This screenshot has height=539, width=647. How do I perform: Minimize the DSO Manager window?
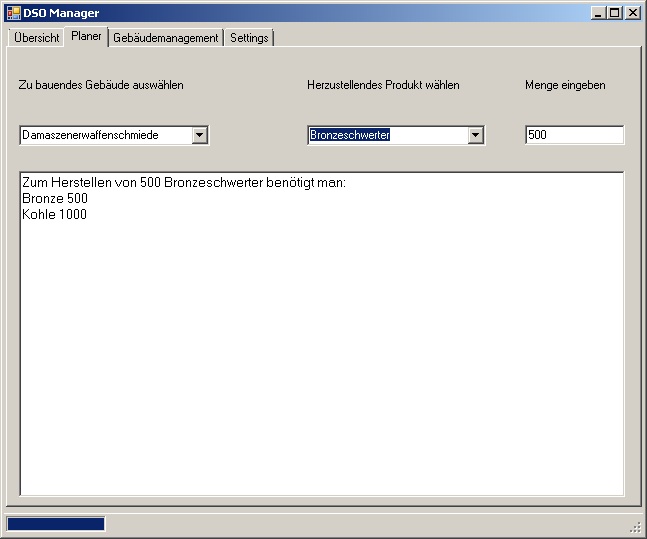[598, 12]
